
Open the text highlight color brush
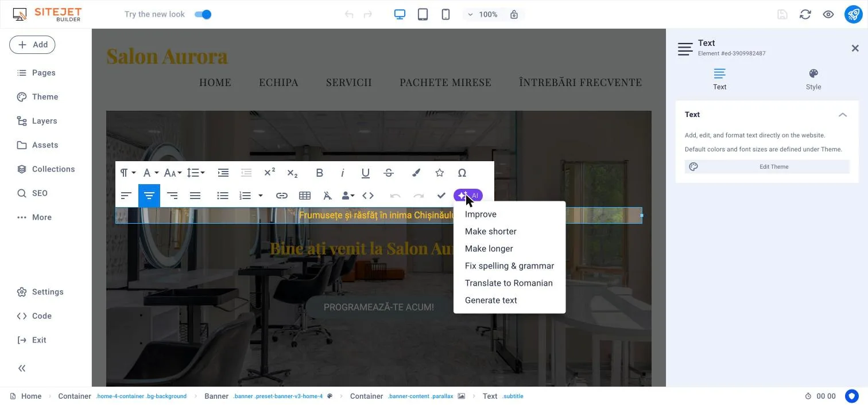(416, 173)
